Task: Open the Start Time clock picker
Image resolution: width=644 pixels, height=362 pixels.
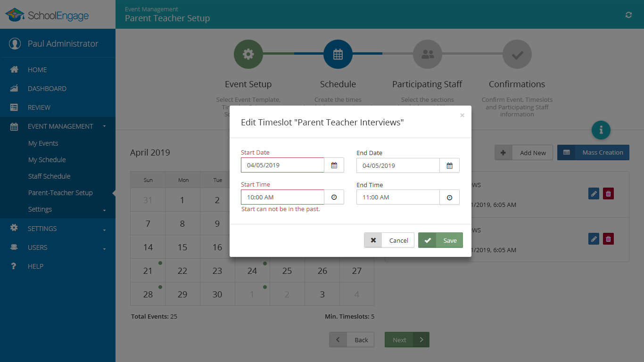Action: [334, 197]
